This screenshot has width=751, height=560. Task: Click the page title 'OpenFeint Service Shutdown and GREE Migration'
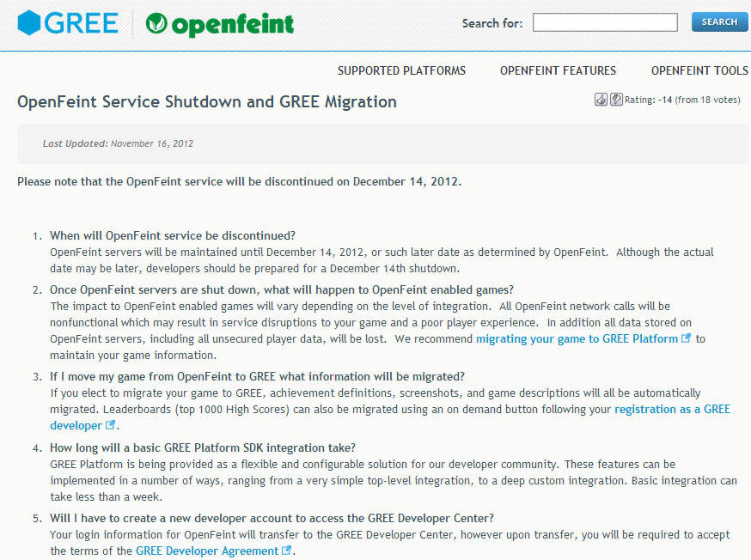tap(207, 101)
